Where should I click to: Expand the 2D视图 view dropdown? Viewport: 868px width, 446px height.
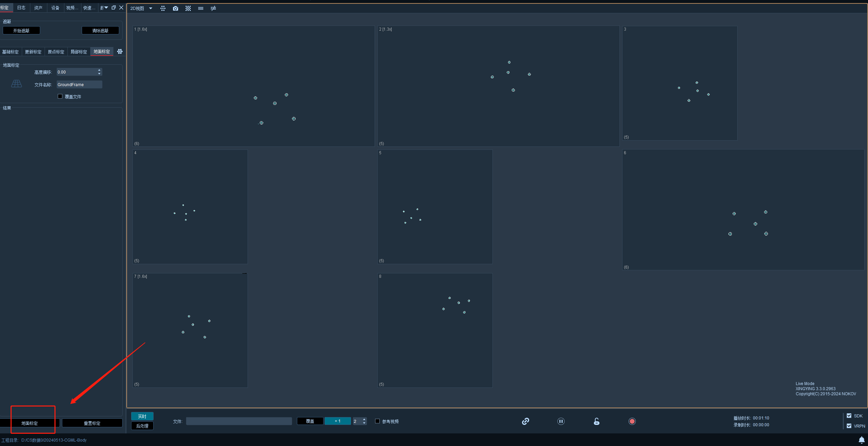[x=151, y=9]
